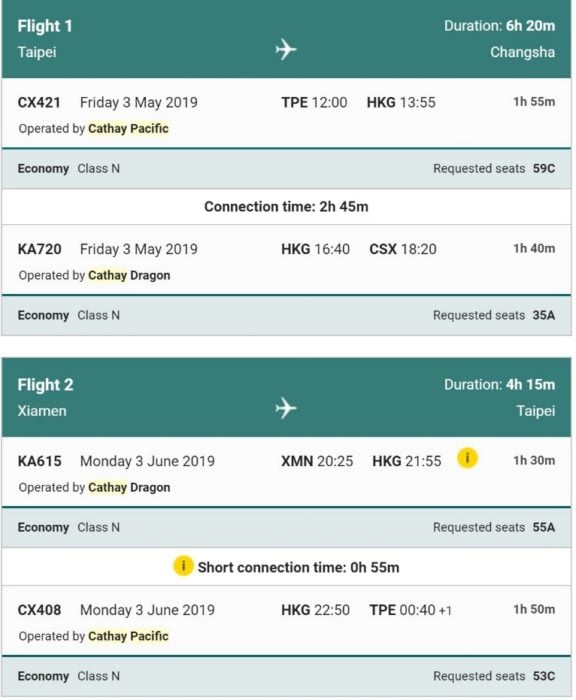Select flight number CX408
Viewport: 576px width, 700px height.
coord(39,610)
